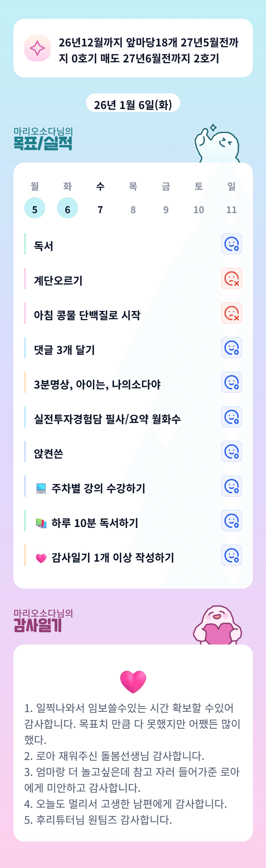266x868 pixels.
Task: Select Sunday the 11th in week calendar
Action: click(x=231, y=210)
